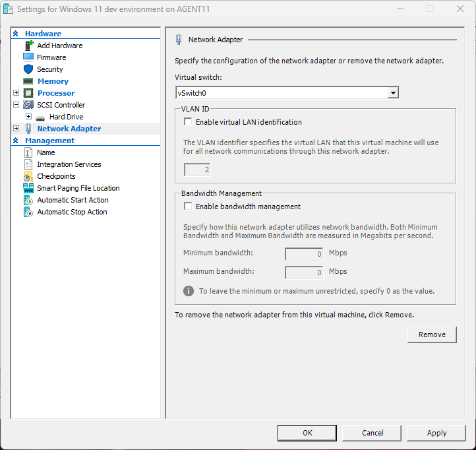The width and height of the screenshot is (476, 450).
Task: Click the Apply button
Action: point(436,433)
